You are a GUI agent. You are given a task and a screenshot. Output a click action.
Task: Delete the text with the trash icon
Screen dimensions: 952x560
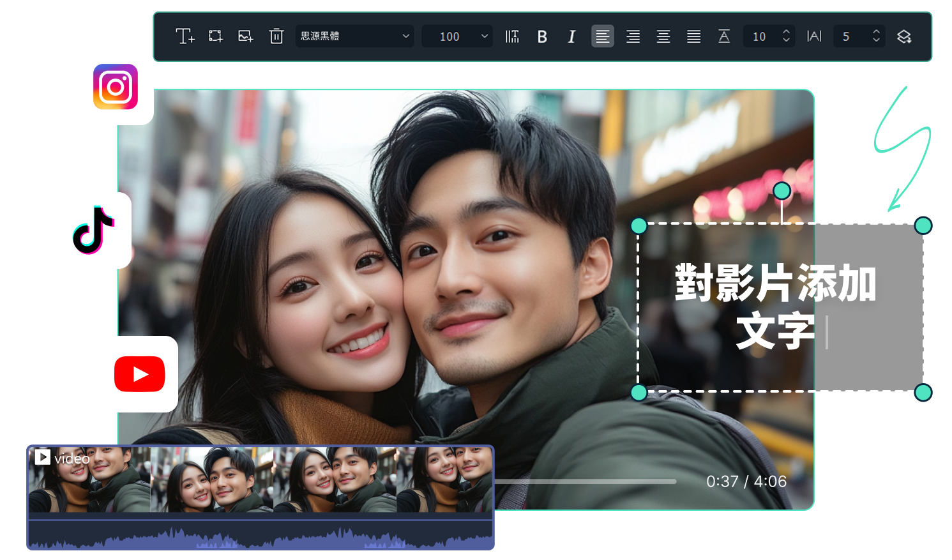(276, 36)
